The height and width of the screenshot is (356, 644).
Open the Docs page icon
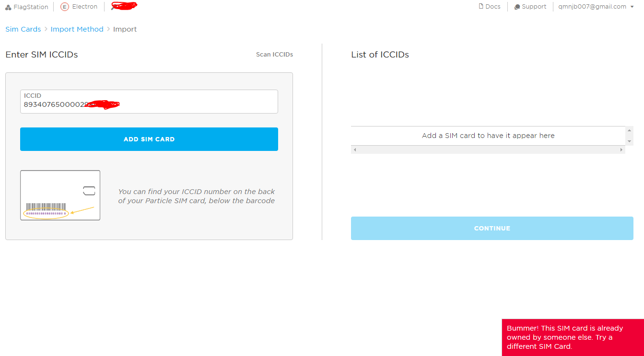(x=481, y=7)
